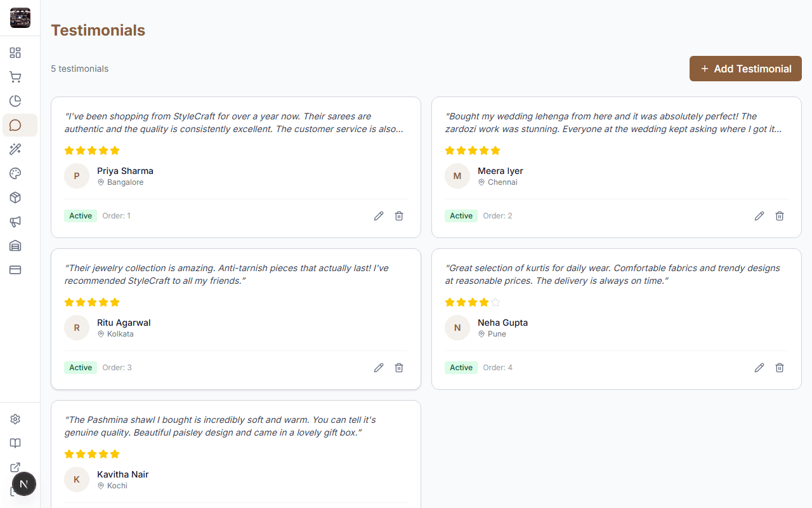
Task: Open the N profile avatar at bottom left
Action: (24, 484)
